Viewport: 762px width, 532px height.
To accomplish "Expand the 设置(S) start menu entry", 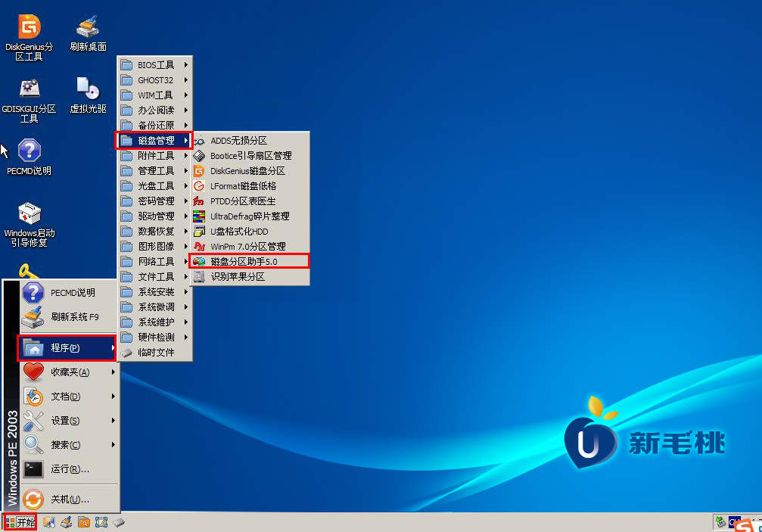I will [x=69, y=421].
